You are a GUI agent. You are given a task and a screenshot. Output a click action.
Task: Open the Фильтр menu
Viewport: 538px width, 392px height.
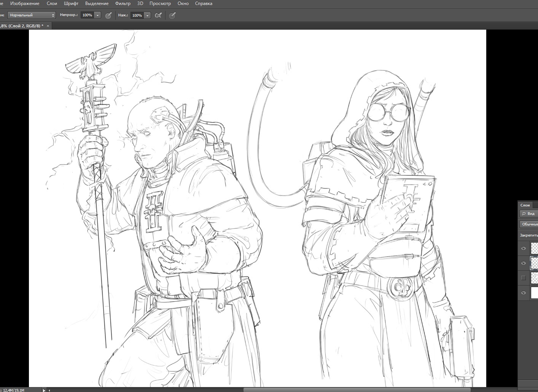click(x=123, y=3)
